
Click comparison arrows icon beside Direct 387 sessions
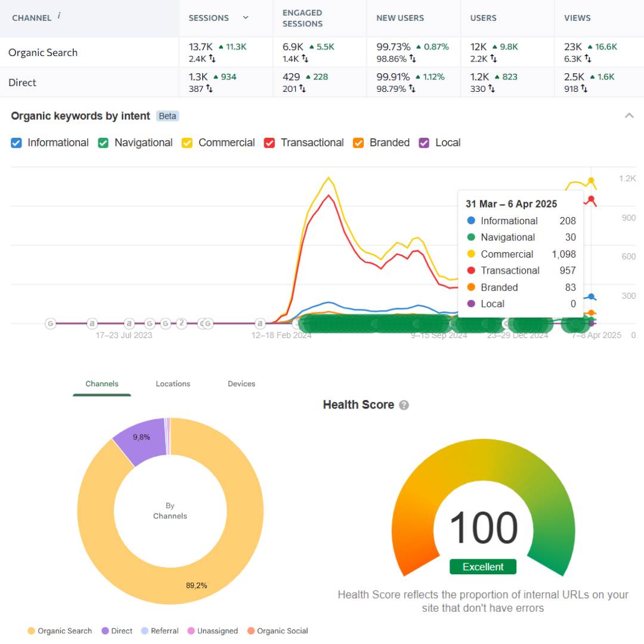[209, 89]
